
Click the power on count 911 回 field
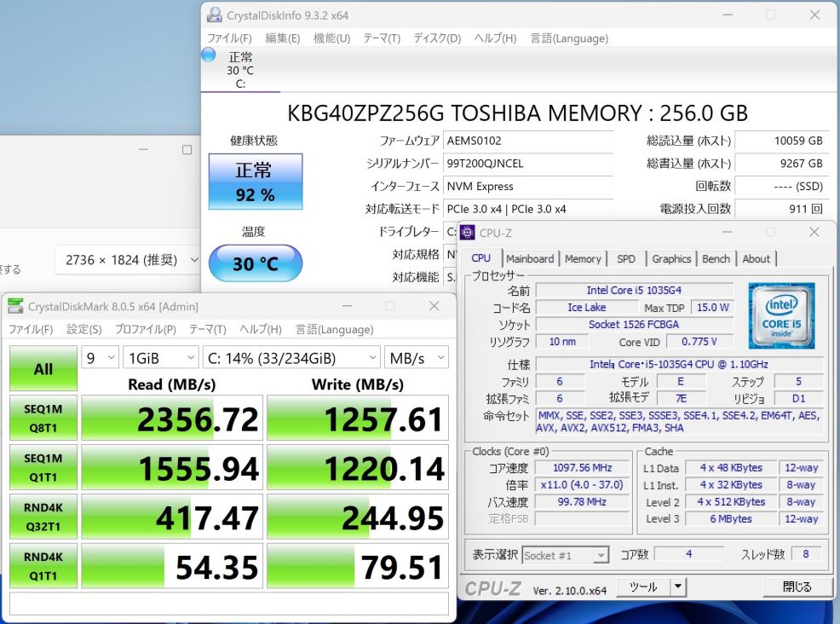781,209
